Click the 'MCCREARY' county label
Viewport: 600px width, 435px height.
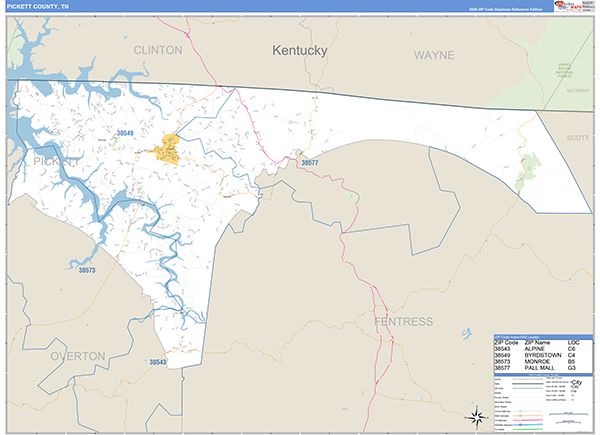pyautogui.click(x=579, y=91)
